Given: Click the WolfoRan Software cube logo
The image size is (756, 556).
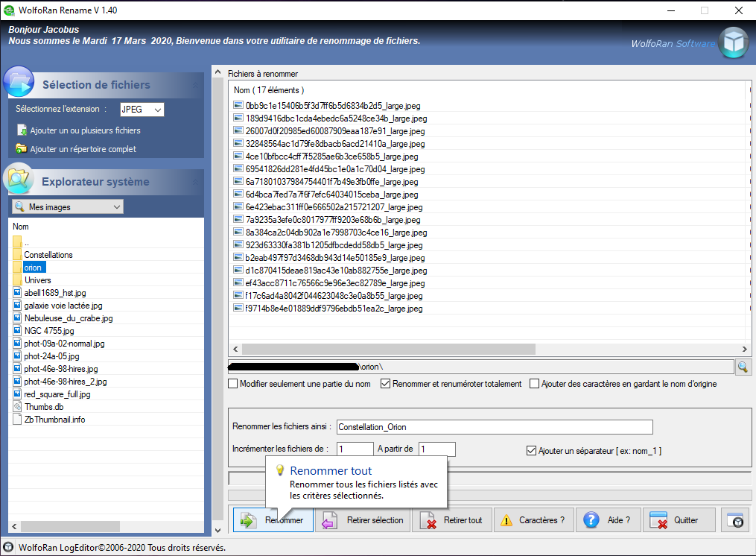Looking at the screenshot, I should tap(734, 42).
